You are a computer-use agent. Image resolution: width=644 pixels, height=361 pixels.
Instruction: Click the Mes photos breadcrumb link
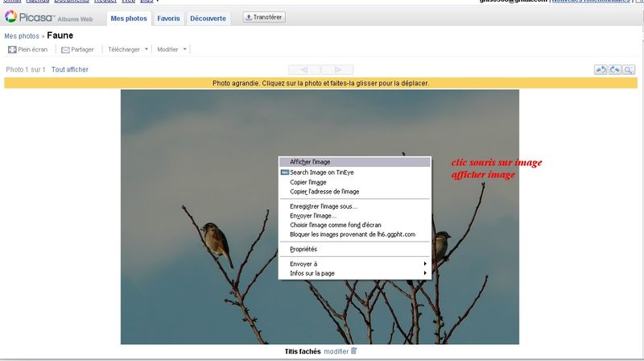coord(22,36)
